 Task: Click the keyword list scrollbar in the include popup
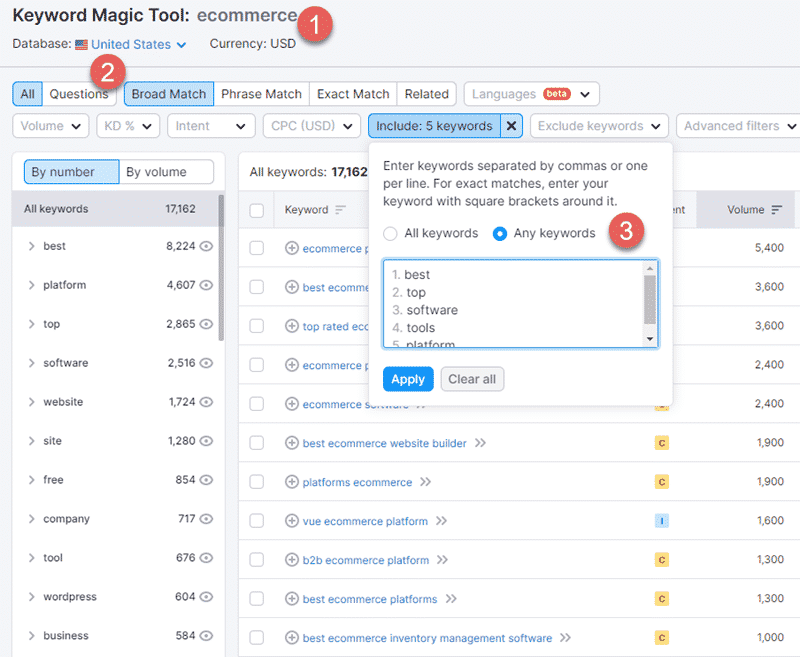click(x=650, y=300)
